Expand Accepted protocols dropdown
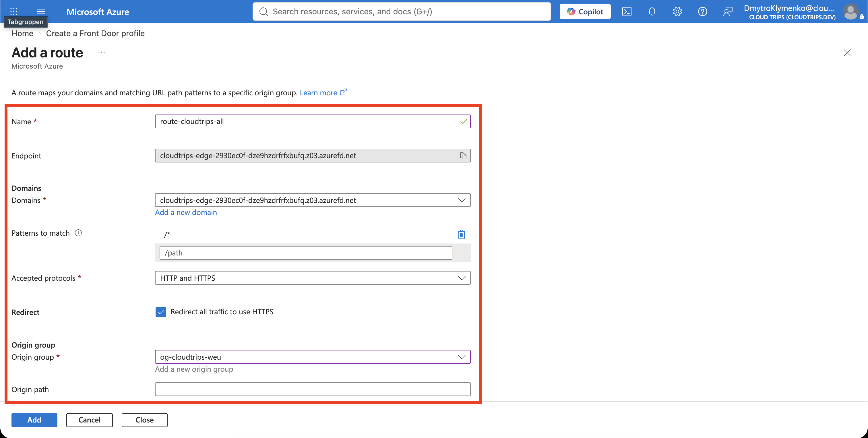This screenshot has height=438, width=868. (x=313, y=278)
